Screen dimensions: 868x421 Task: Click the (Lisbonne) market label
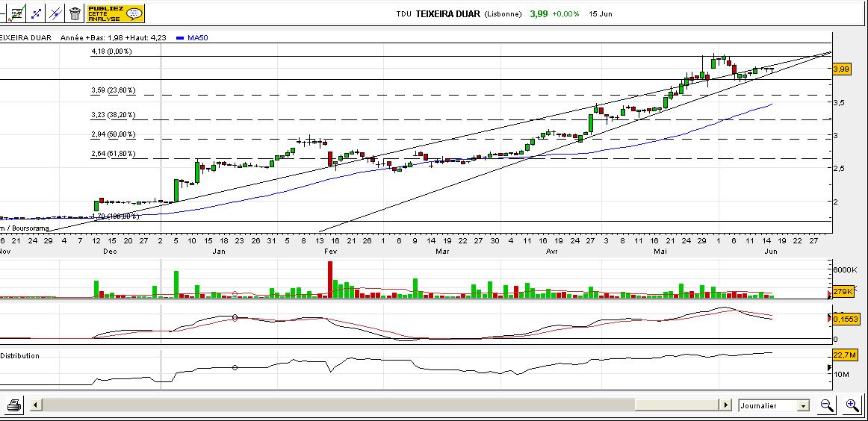503,14
